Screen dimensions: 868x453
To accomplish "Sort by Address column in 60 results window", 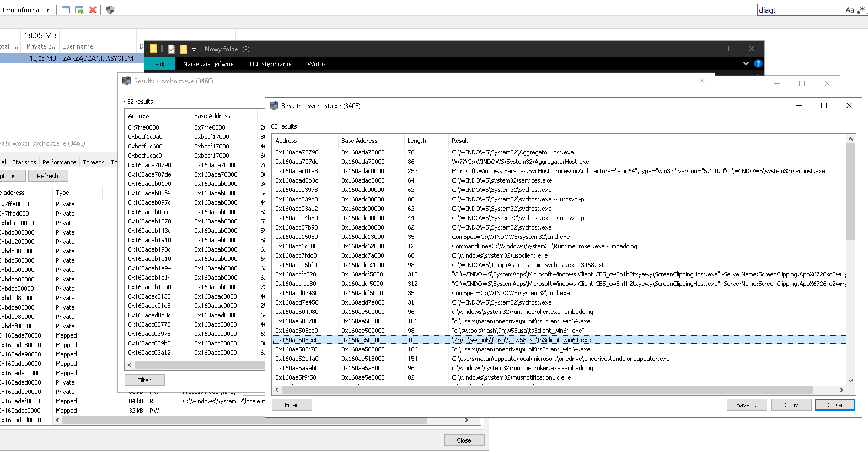I will point(305,141).
